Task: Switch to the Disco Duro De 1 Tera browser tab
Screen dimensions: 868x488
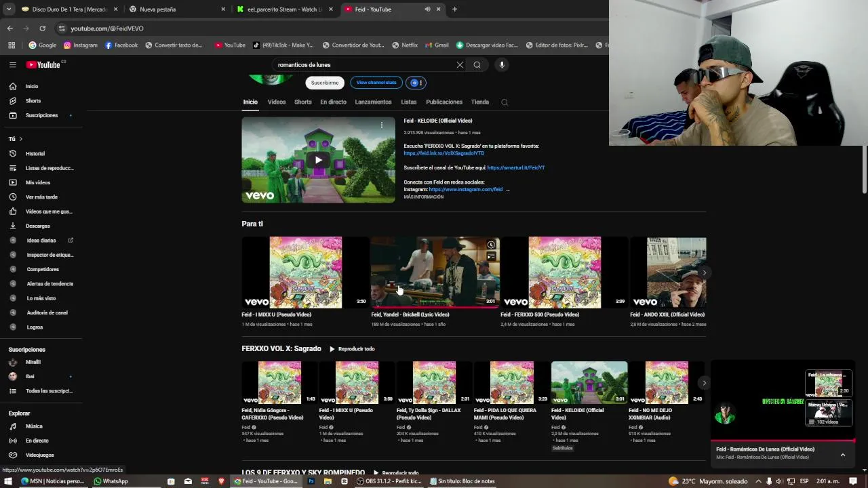Action: click(69, 9)
